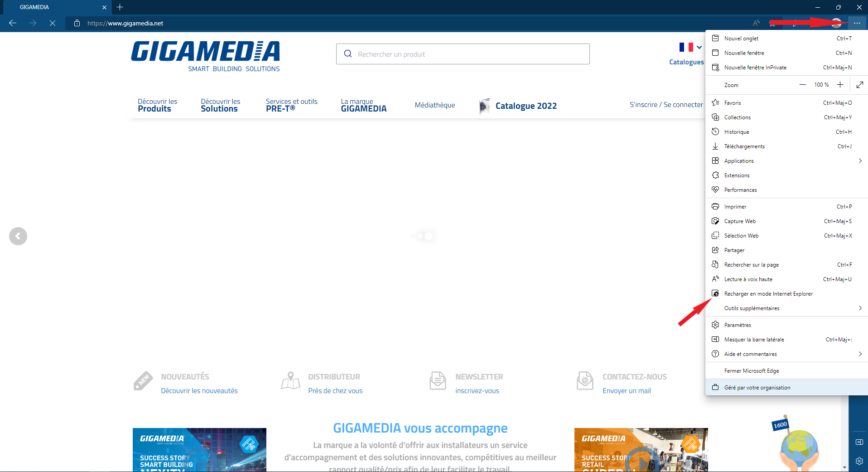Enter full screen from Zoom row
This screenshot has height=472, width=868.
[860, 85]
